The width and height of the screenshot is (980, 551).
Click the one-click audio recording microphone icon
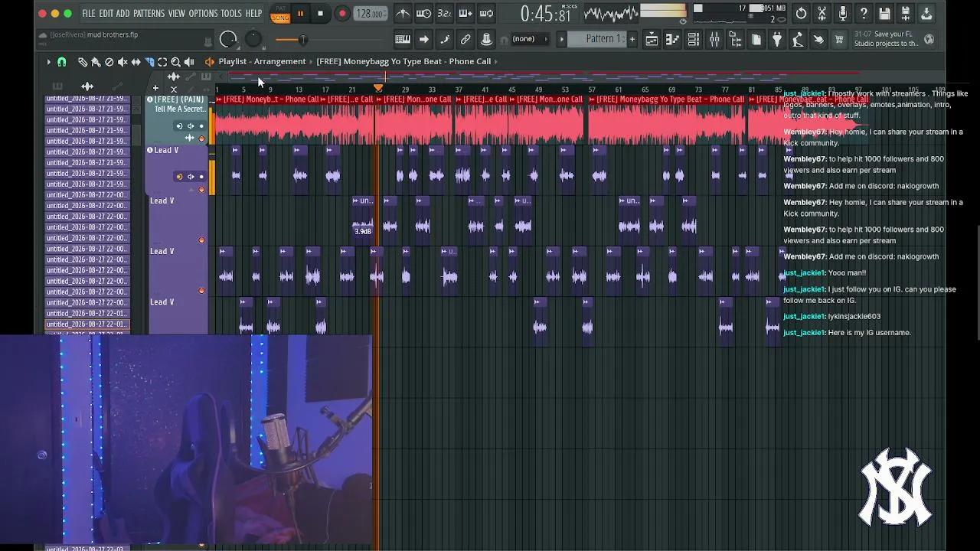[x=843, y=14]
